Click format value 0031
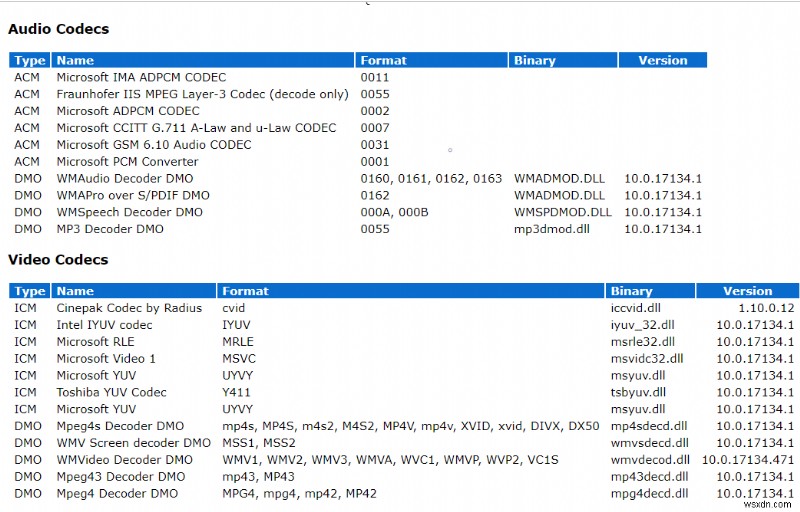This screenshot has height=512, width=800. (x=374, y=145)
